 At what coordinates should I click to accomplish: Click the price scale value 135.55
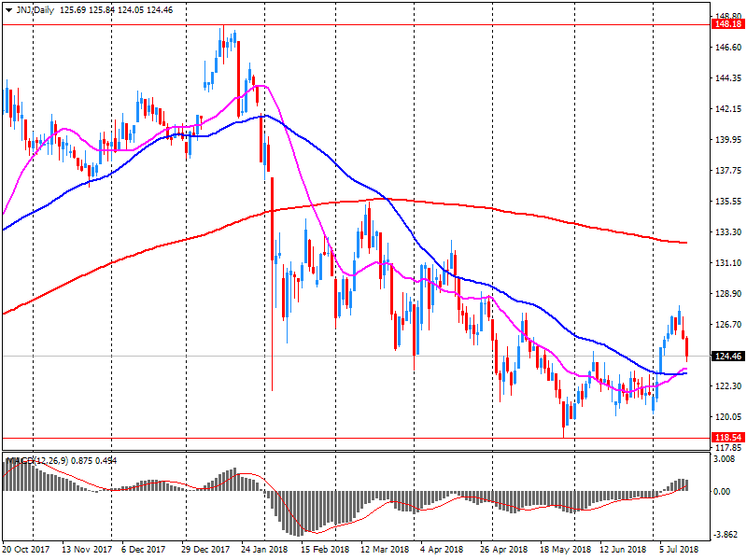tap(729, 202)
